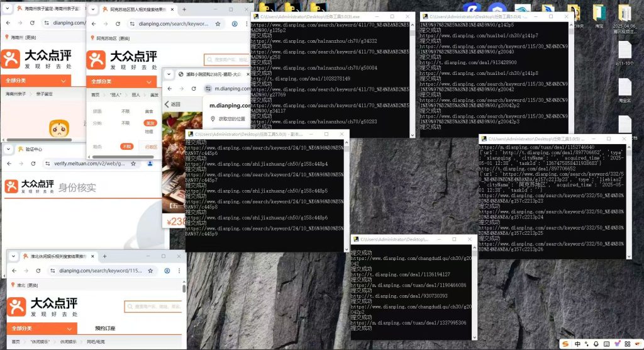Image resolution: width=644 pixels, height=350 pixels.
Task: Select the 2025_04_06 folder on the desktop
Action: pos(625,18)
